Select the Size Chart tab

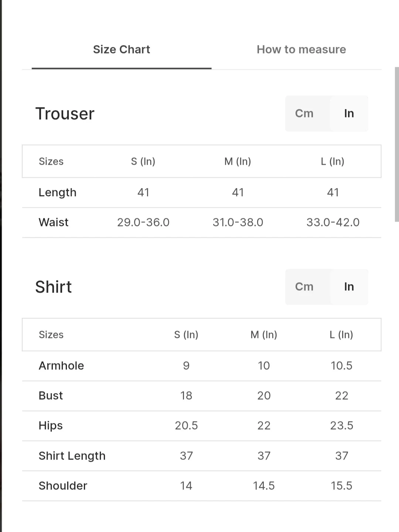pyautogui.click(x=122, y=50)
